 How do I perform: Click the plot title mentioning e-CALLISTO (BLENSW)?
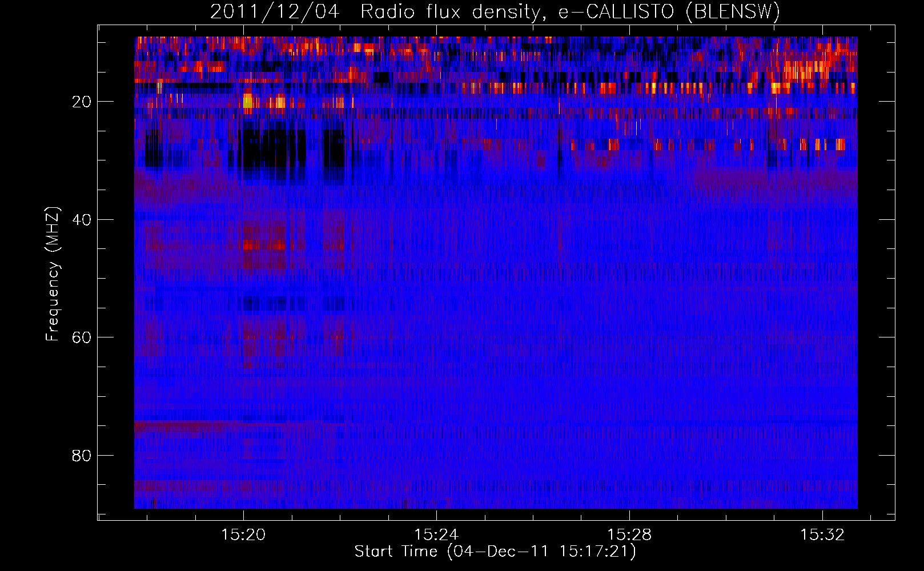point(495,11)
